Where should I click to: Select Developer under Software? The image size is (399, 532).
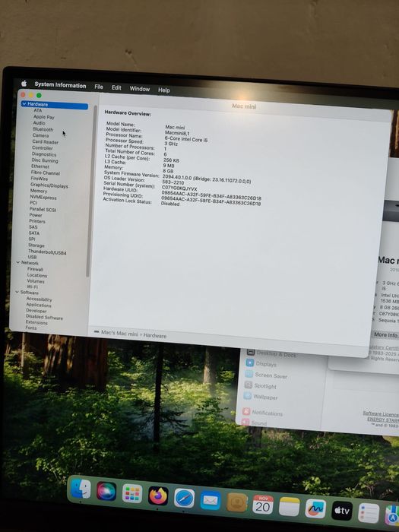click(36, 311)
